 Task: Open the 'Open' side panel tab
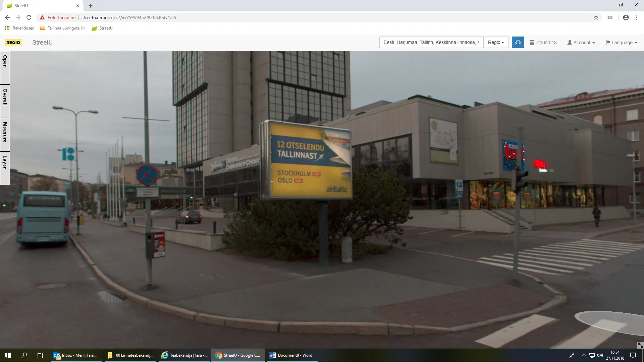(5, 67)
